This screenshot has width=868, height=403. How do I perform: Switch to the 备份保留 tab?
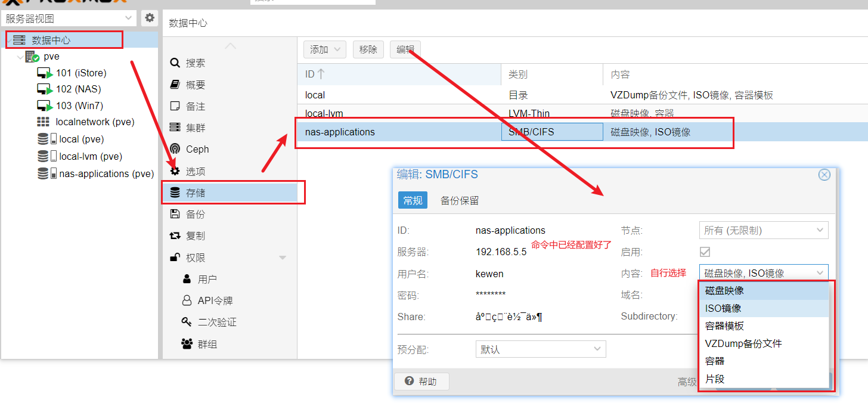coord(459,200)
